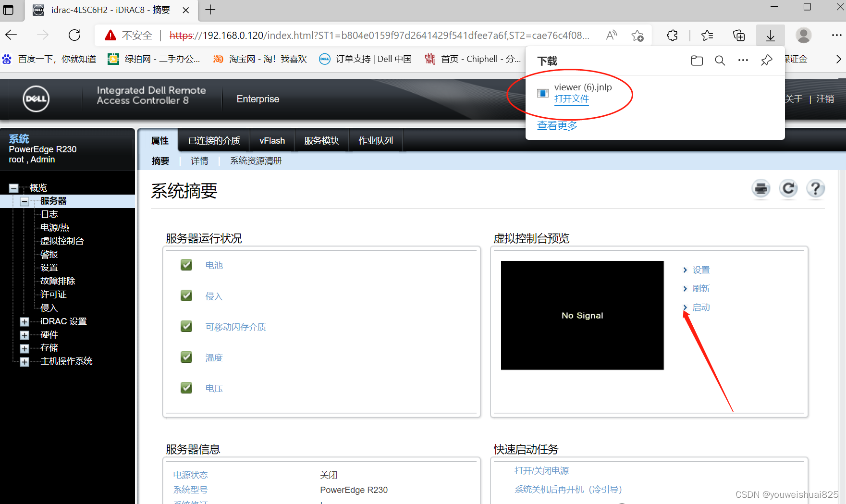
Task: Click the No Signal console preview
Action: pyautogui.click(x=582, y=315)
